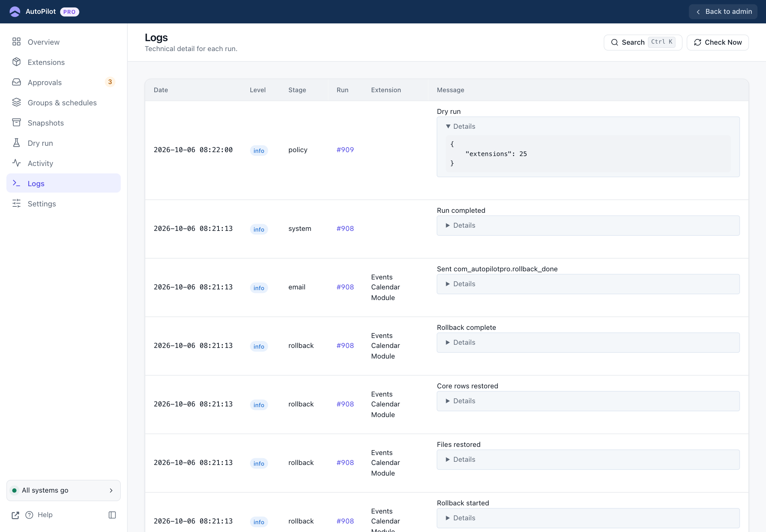Click the Ctrl K shortcut hint
The image size is (766, 532).
(x=661, y=42)
